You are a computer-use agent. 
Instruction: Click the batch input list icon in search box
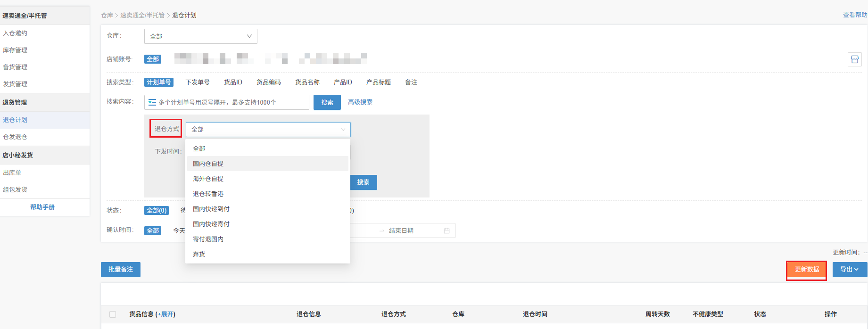pyautogui.click(x=152, y=102)
